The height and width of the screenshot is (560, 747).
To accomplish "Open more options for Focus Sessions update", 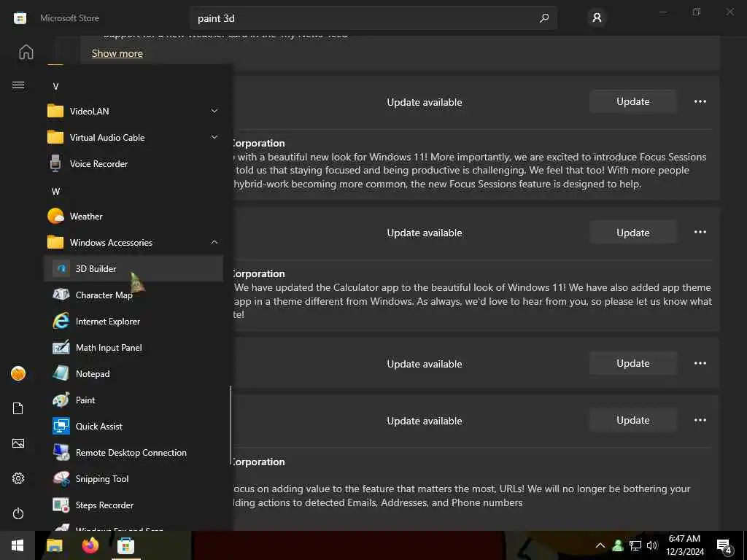I will (x=700, y=101).
